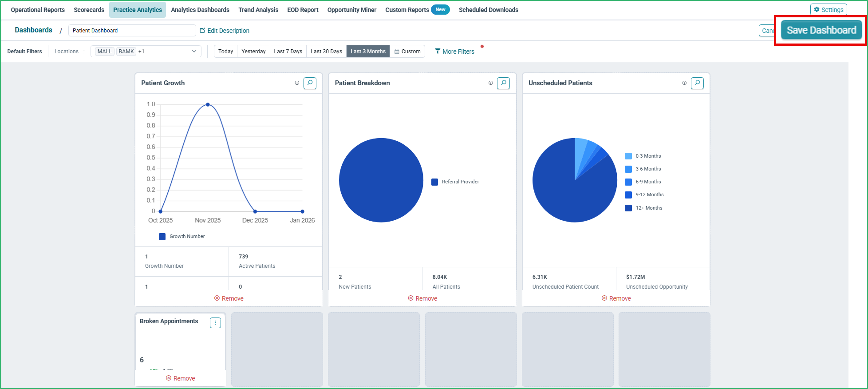This screenshot has height=389, width=868.
Task: Select the Today date range
Action: tap(225, 52)
